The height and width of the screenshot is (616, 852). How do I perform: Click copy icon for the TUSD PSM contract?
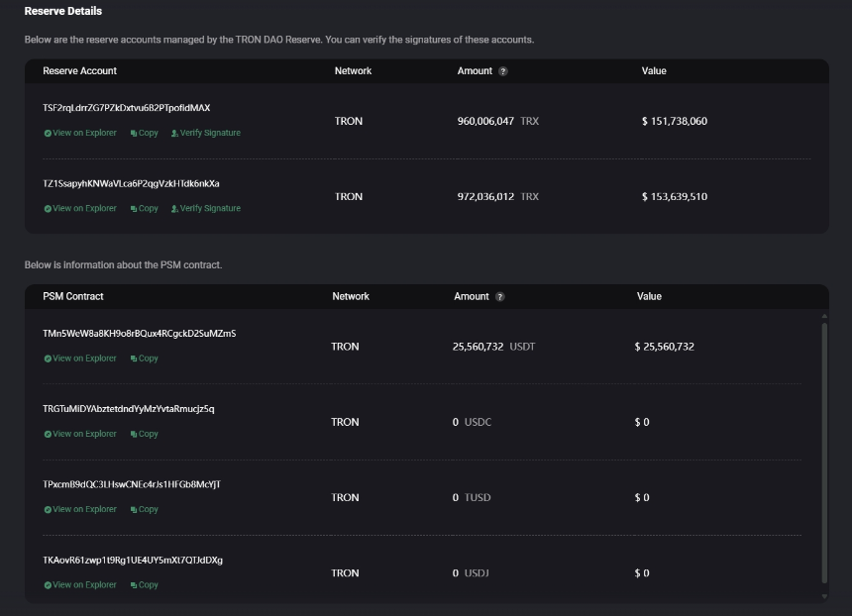(134, 509)
